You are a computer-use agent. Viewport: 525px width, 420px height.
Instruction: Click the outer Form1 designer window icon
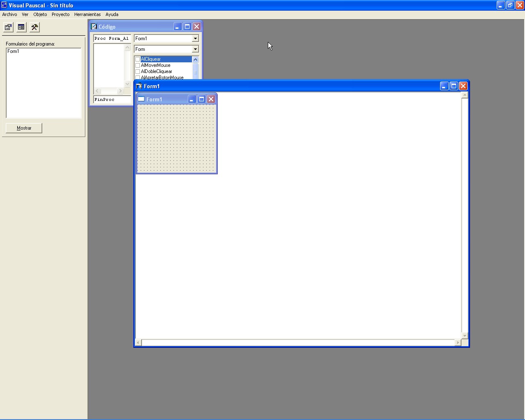point(139,86)
